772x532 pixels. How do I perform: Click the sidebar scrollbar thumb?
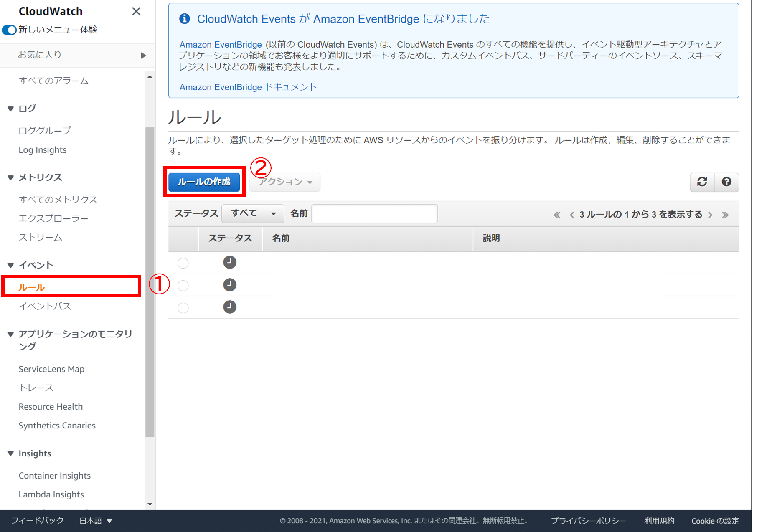pos(150,282)
